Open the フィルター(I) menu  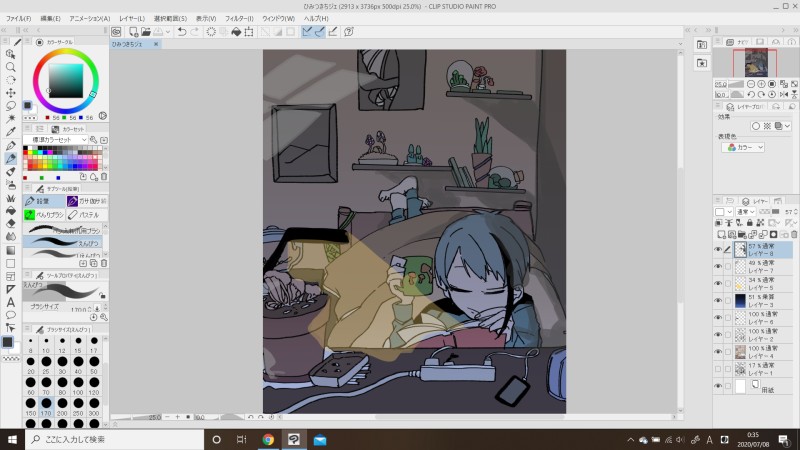click(x=239, y=18)
